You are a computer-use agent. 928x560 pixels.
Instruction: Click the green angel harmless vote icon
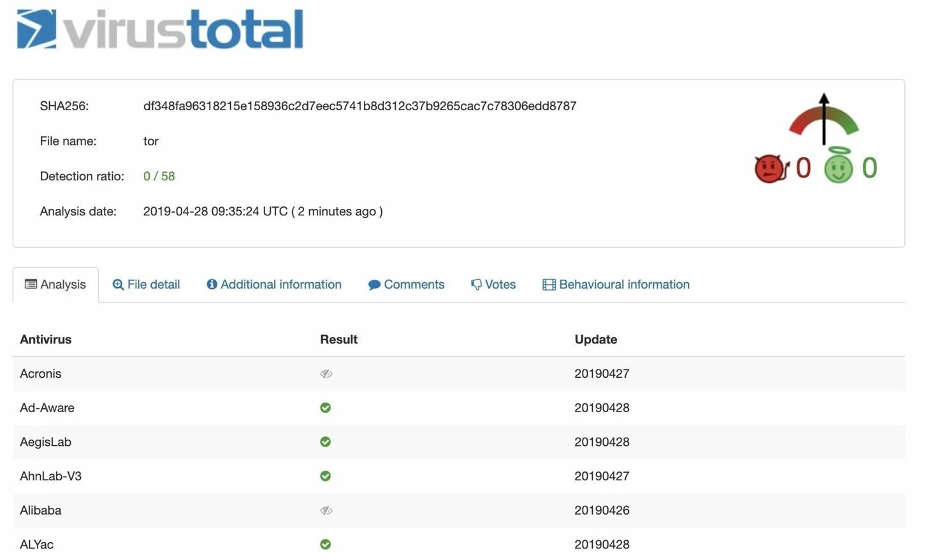click(838, 166)
